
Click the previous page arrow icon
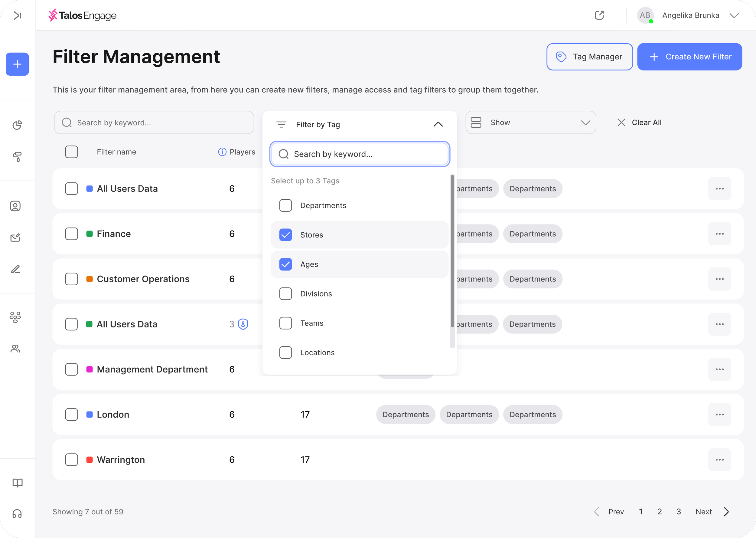597,511
